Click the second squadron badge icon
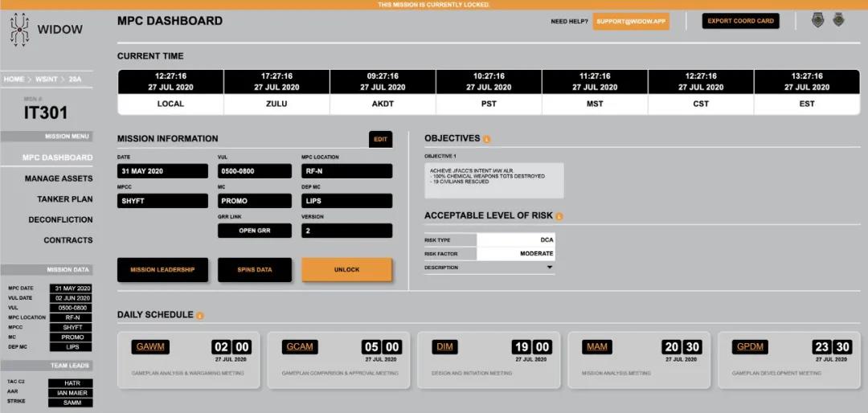This screenshot has height=413, width=868. (838, 20)
